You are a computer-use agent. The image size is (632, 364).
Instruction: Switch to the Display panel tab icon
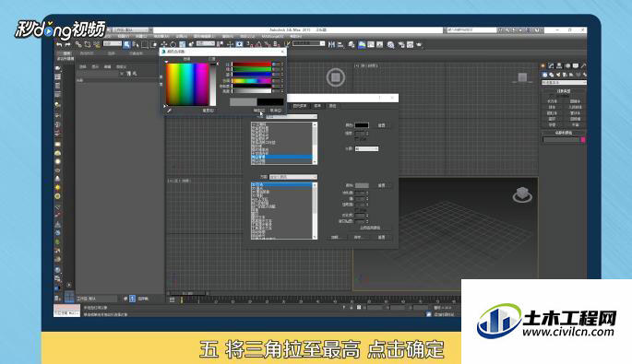coord(576,65)
